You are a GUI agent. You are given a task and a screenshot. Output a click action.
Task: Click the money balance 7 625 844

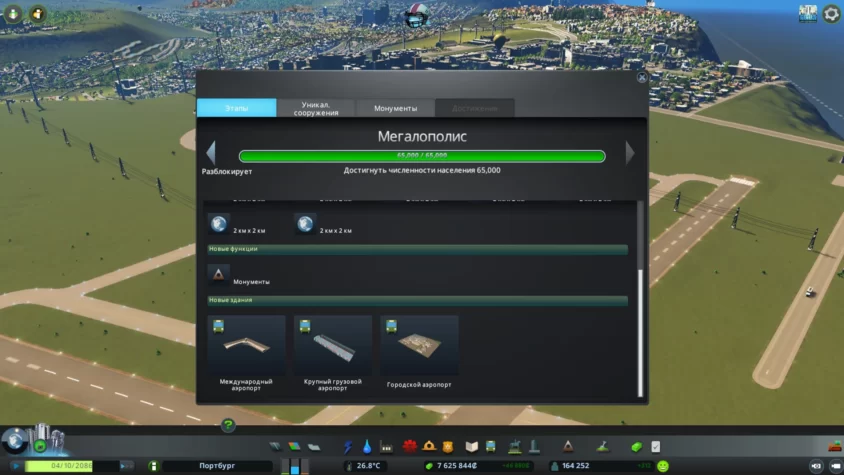click(456, 466)
